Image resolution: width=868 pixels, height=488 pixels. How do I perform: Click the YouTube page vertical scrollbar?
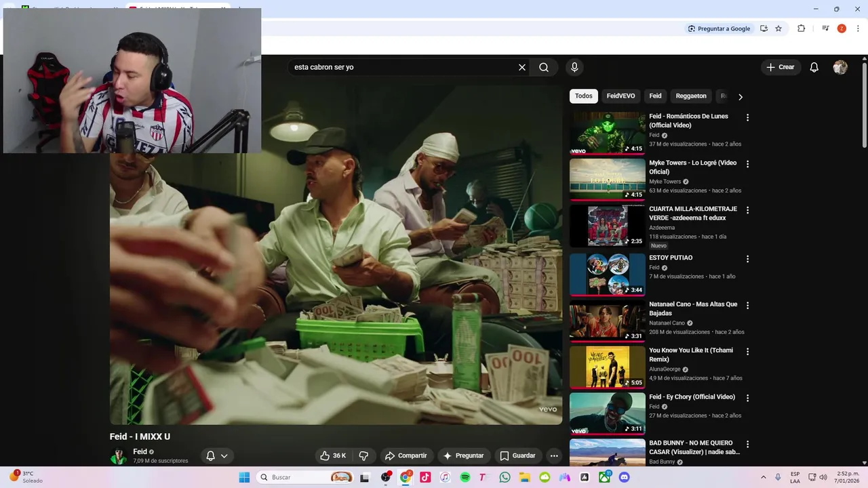[x=865, y=105]
